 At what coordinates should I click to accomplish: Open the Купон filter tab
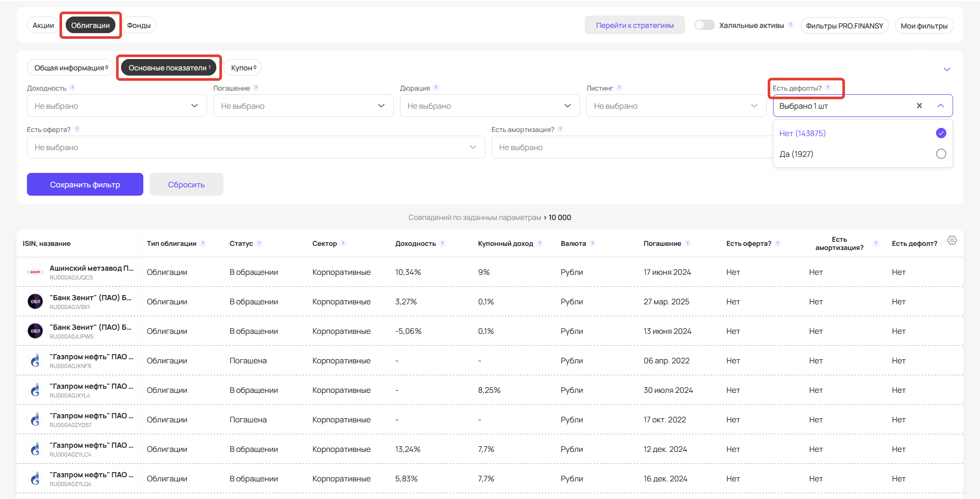243,68
